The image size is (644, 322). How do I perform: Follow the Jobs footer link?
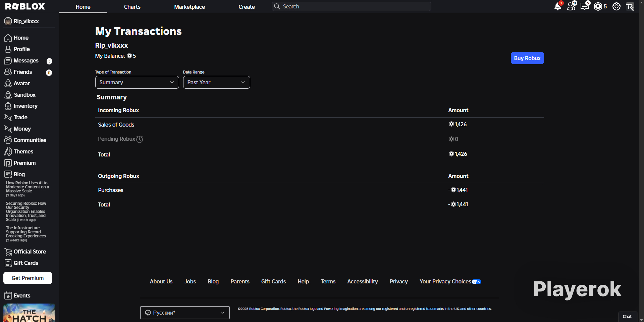point(190,282)
